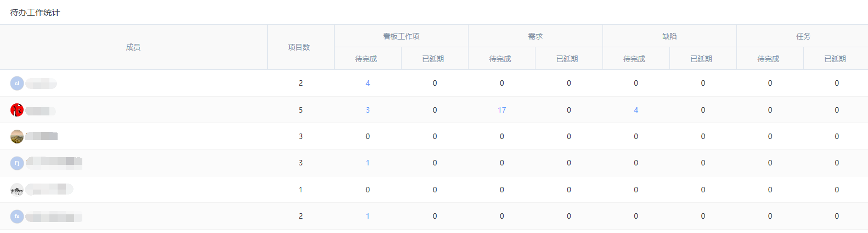The image size is (868, 233).
Task: Click the 缺陷 group header
Action: point(669,36)
